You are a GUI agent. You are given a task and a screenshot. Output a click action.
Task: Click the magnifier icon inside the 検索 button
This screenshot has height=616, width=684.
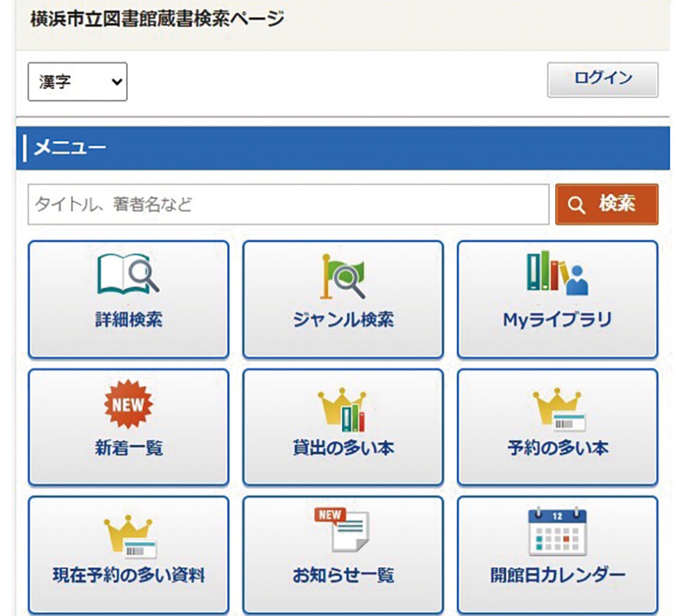coord(577,204)
